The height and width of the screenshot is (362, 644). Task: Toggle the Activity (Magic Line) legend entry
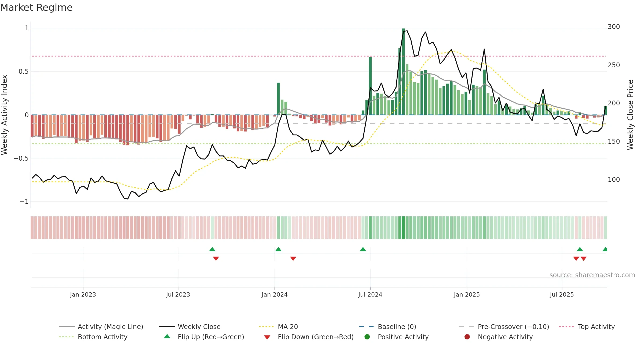pos(101,327)
